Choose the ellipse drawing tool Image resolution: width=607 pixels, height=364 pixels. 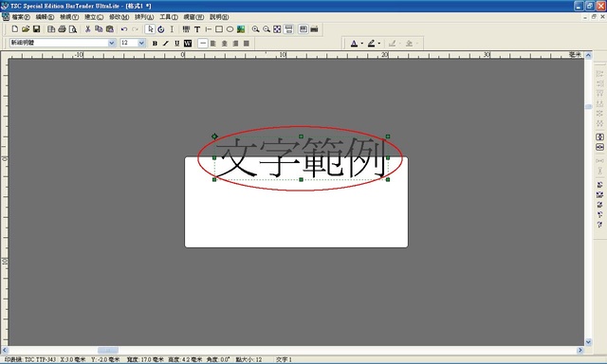tap(230, 29)
